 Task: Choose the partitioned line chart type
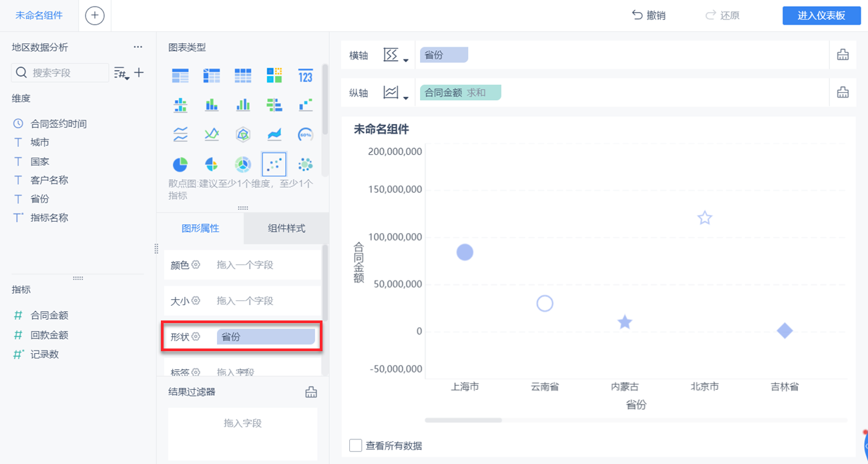(180, 134)
